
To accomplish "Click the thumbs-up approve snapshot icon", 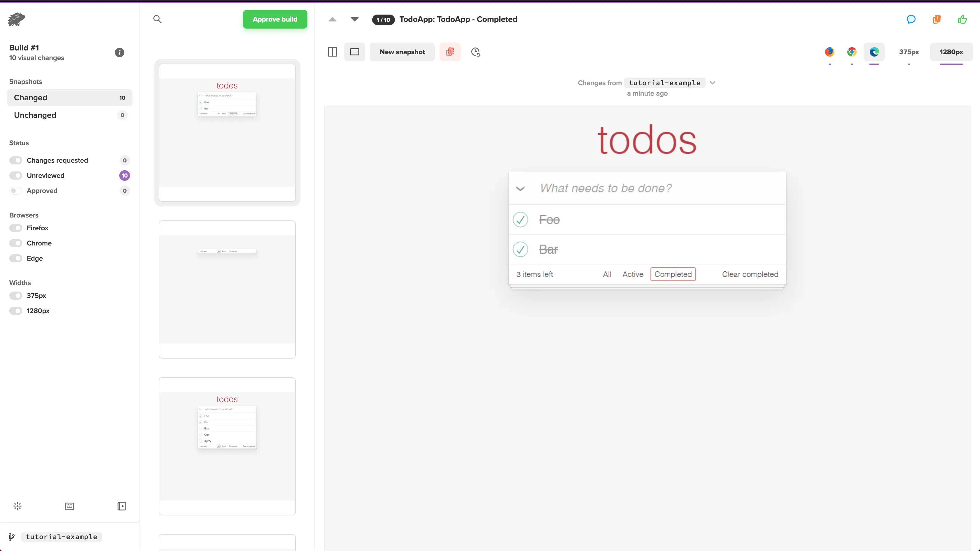I will coord(962,20).
